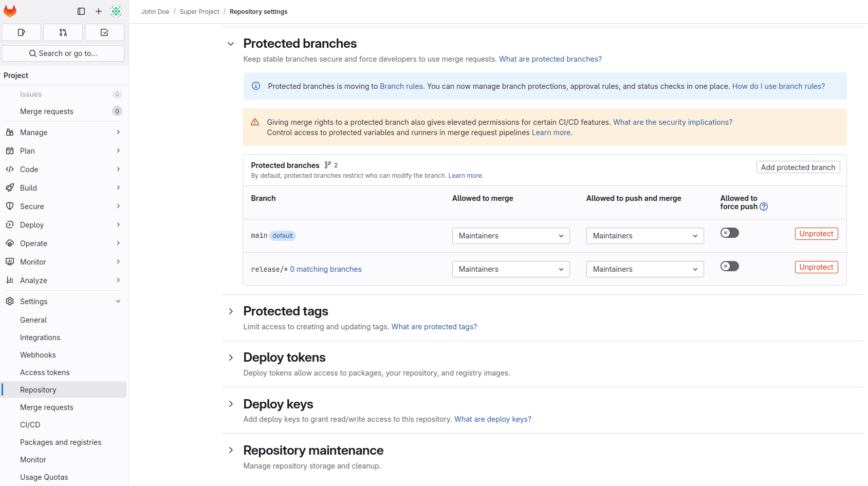Image resolution: width=868 pixels, height=486 pixels.
Task: Click the Settings gear icon in sidebar
Action: (x=9, y=301)
